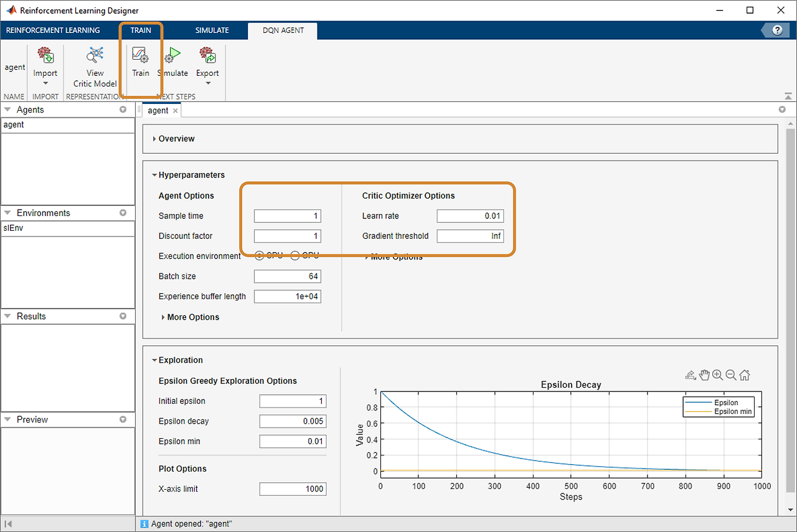Click the Experience buffer length field
Viewport: 797px width, 532px height.
[288, 296]
